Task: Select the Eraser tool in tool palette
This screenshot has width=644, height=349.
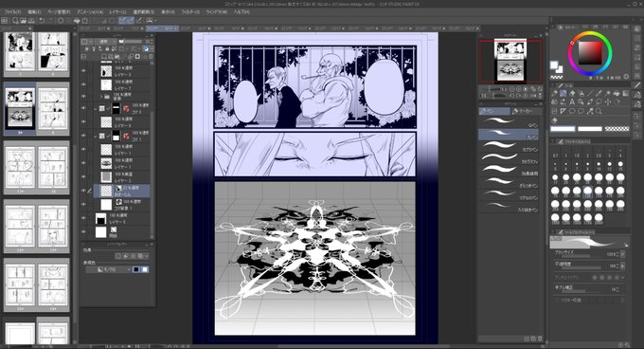Action: pos(572,94)
